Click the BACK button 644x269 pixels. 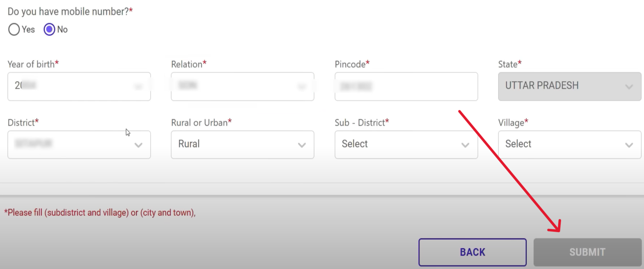pos(472,252)
